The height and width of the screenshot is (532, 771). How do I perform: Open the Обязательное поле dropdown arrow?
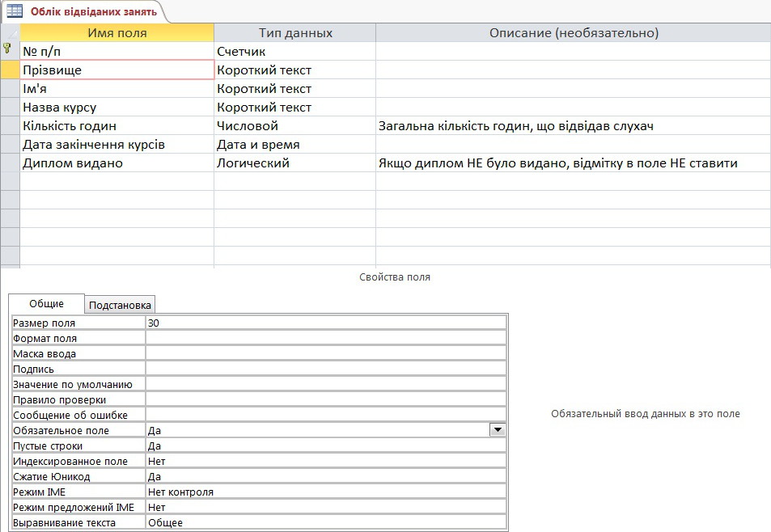[x=498, y=431]
